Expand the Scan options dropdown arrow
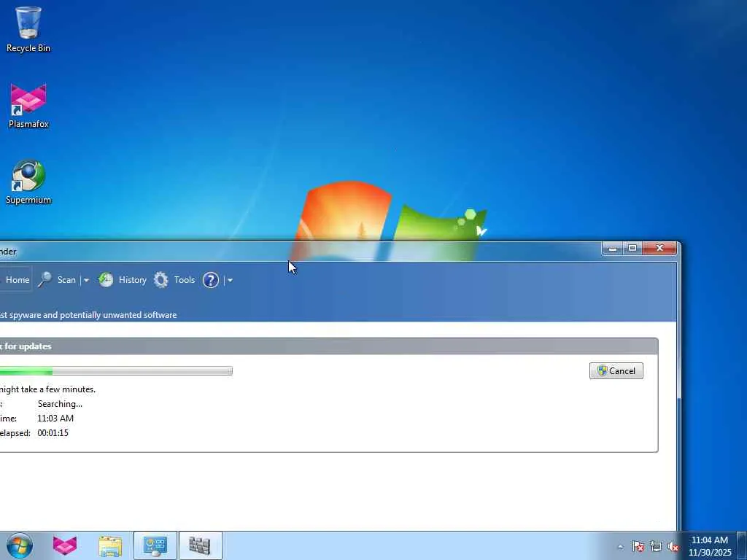The image size is (747, 560). 86,280
